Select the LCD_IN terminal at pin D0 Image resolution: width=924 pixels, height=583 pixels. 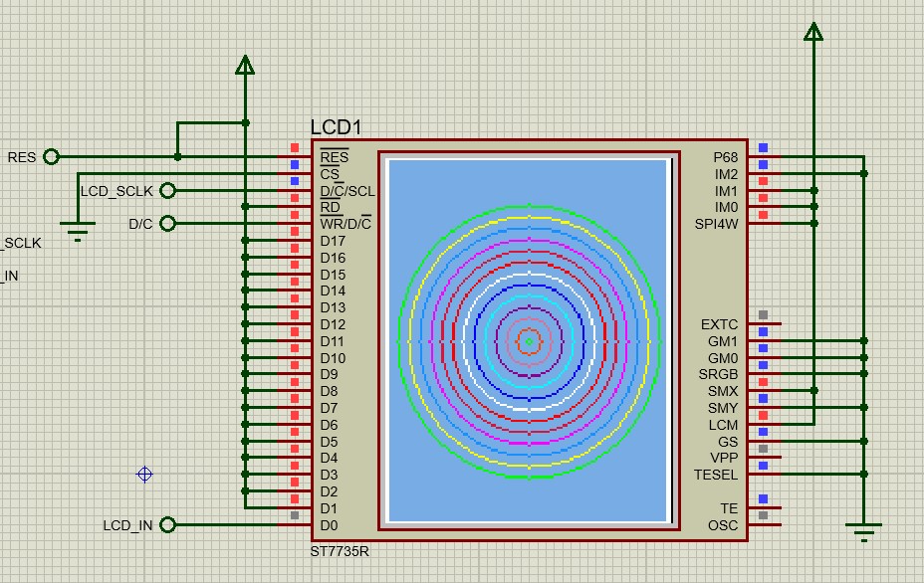click(167, 524)
